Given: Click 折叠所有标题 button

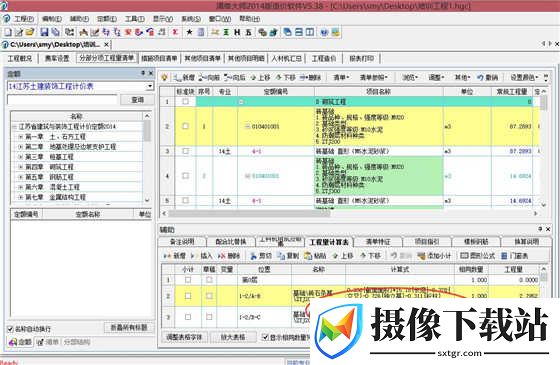Looking at the screenshot, I should [129, 327].
